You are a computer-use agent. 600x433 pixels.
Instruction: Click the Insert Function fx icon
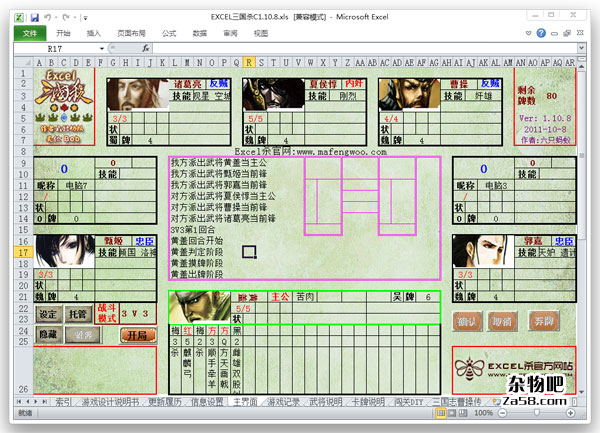(146, 48)
